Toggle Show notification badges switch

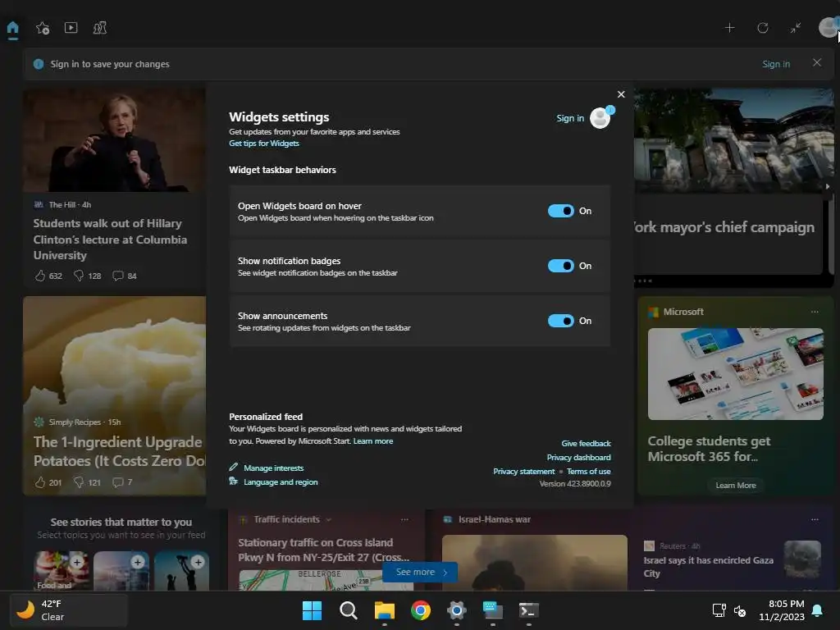pos(560,266)
